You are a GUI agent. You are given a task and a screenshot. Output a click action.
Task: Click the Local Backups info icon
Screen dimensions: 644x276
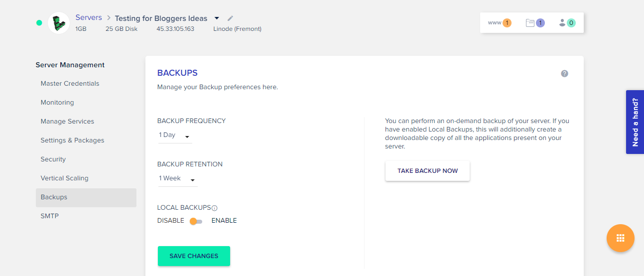[x=215, y=208]
